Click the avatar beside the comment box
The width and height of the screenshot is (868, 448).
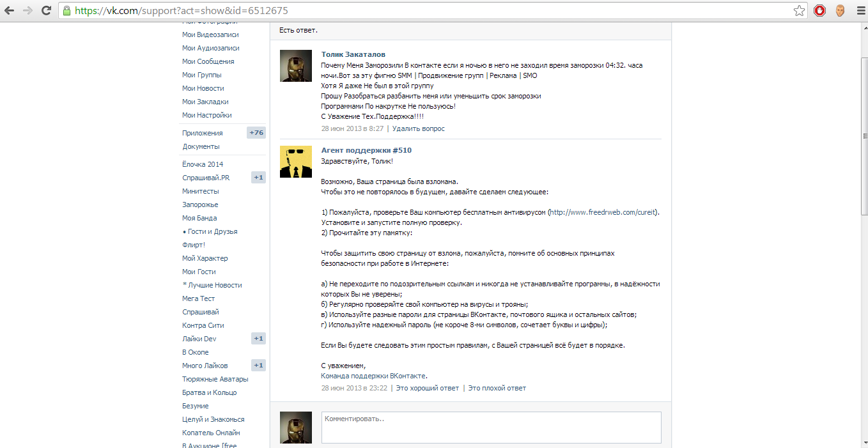[x=296, y=428]
